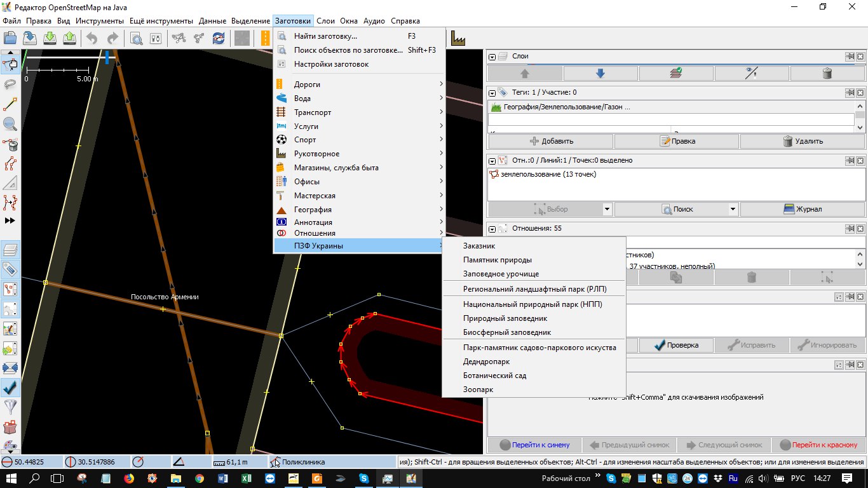This screenshot has width=868, height=488.
Task: Select Найти заготовку menu entry
Action: pyautogui.click(x=359, y=36)
